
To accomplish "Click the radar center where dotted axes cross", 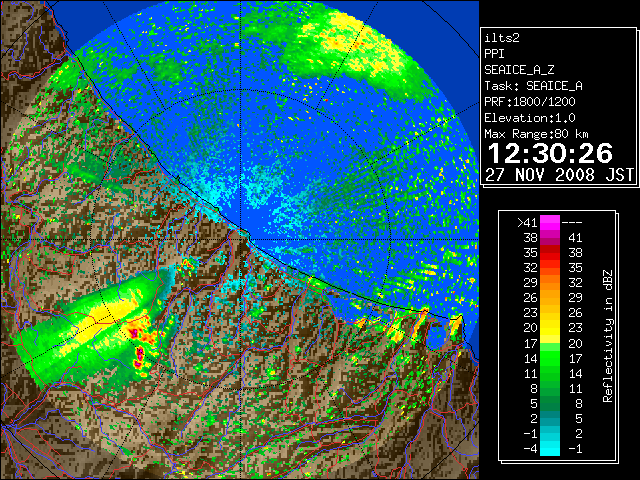I will coord(241,240).
